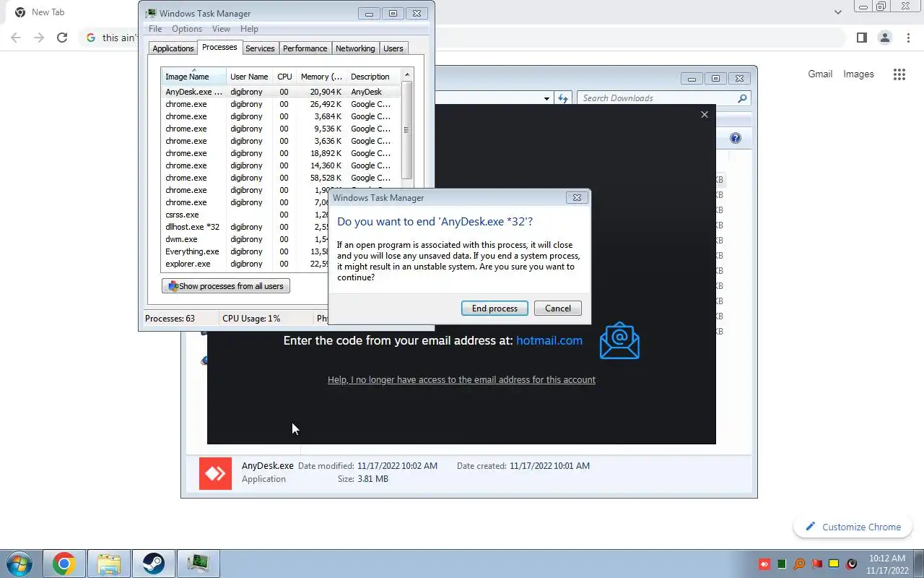Select the csrss.exe process row
This screenshot has width=924, height=578.
click(245, 215)
